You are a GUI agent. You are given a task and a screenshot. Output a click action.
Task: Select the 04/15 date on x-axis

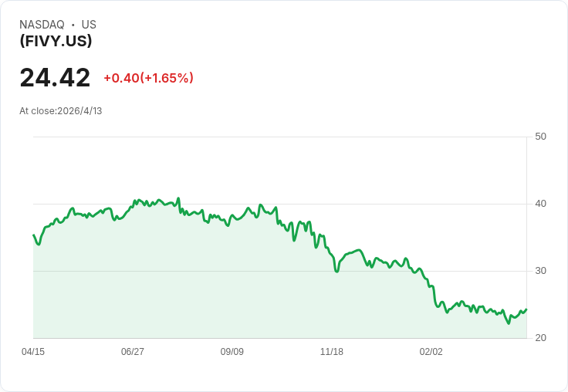(33, 352)
